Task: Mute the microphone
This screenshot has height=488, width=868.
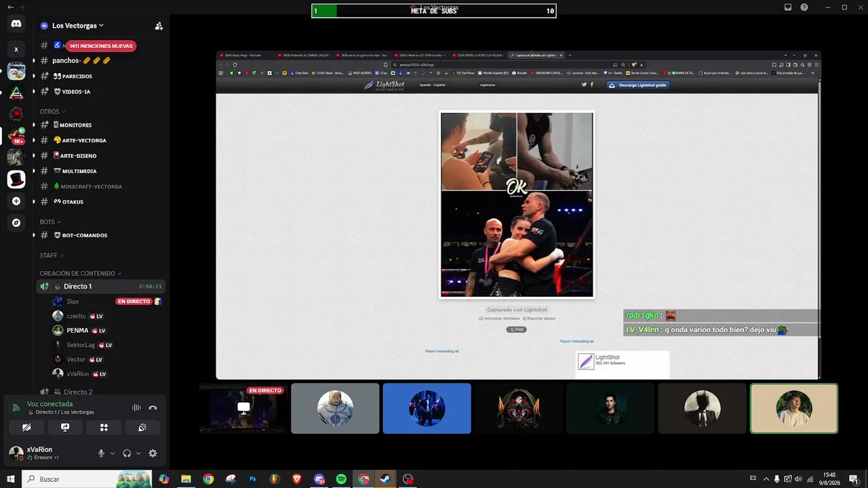Action: (101, 453)
